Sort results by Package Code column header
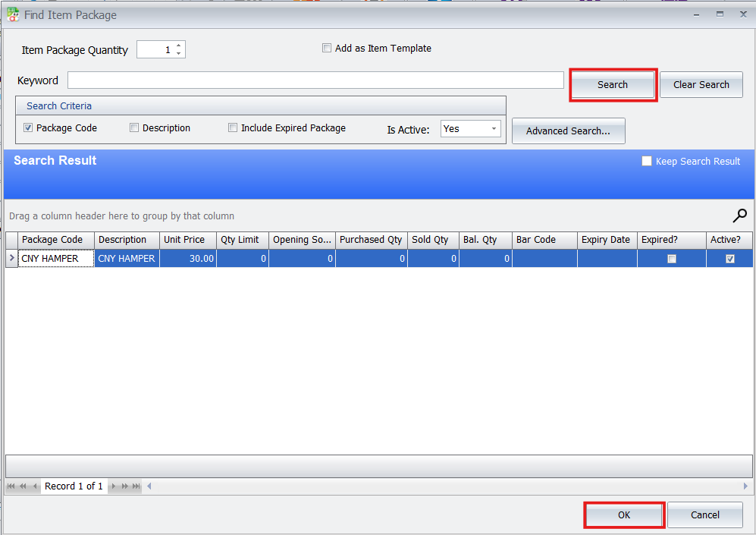This screenshot has height=535, width=756. pyautogui.click(x=54, y=239)
